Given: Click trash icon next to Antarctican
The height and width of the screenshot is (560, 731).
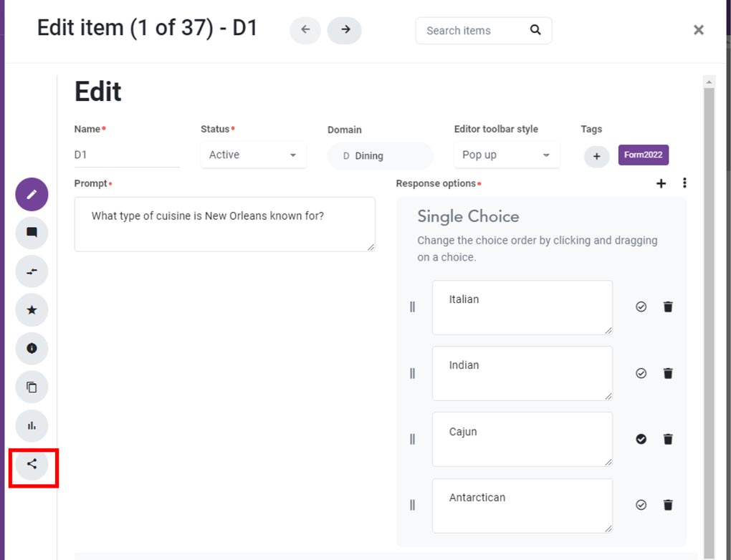Looking at the screenshot, I should 668,506.
